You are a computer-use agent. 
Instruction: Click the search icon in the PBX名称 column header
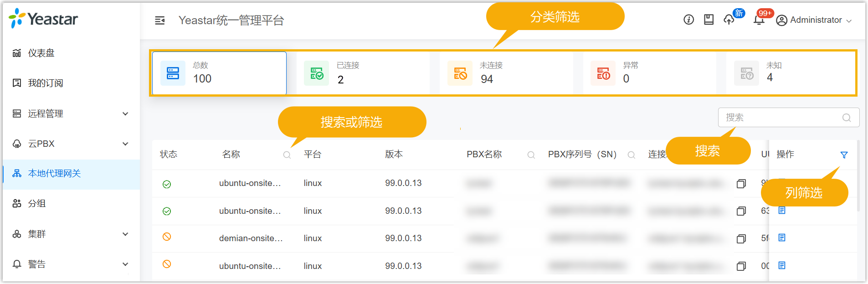pos(531,155)
